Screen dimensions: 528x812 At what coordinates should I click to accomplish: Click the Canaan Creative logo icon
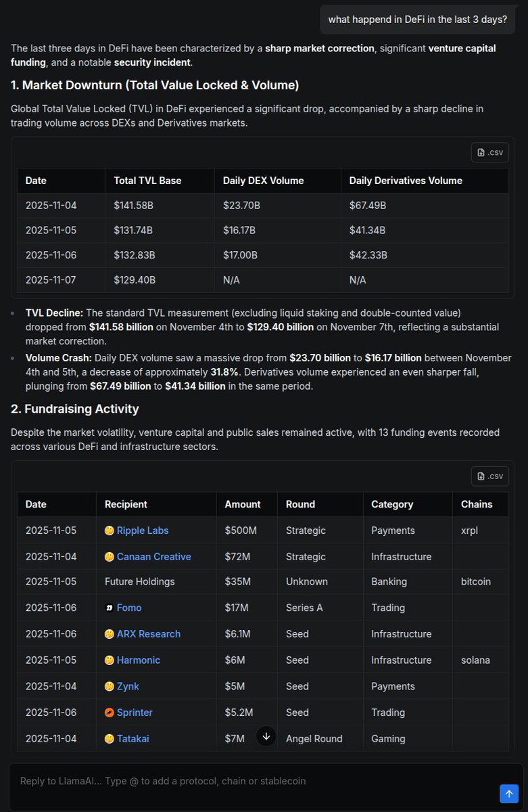point(109,556)
